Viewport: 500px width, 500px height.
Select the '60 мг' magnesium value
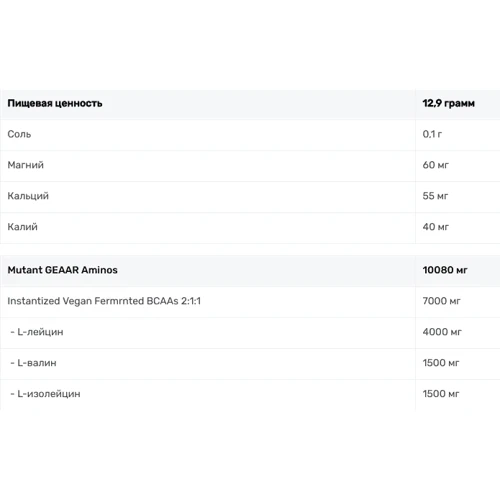(436, 165)
